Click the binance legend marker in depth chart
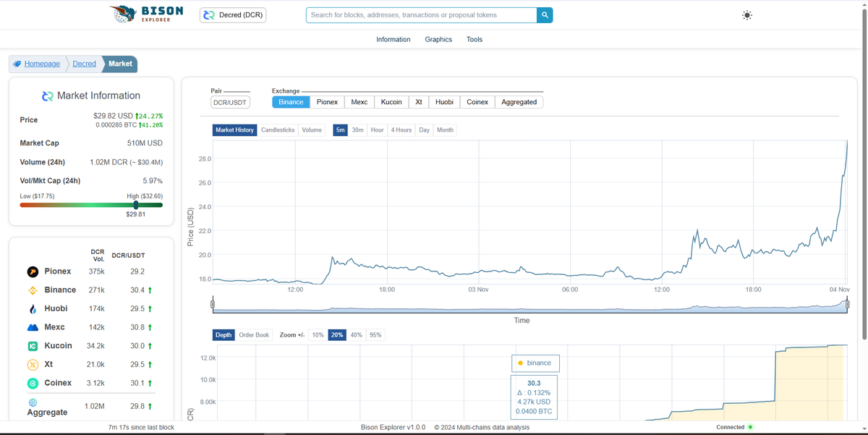 click(x=520, y=363)
